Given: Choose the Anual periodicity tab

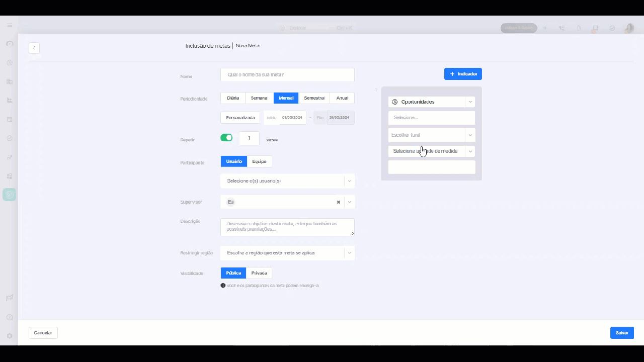Looking at the screenshot, I should [342, 98].
